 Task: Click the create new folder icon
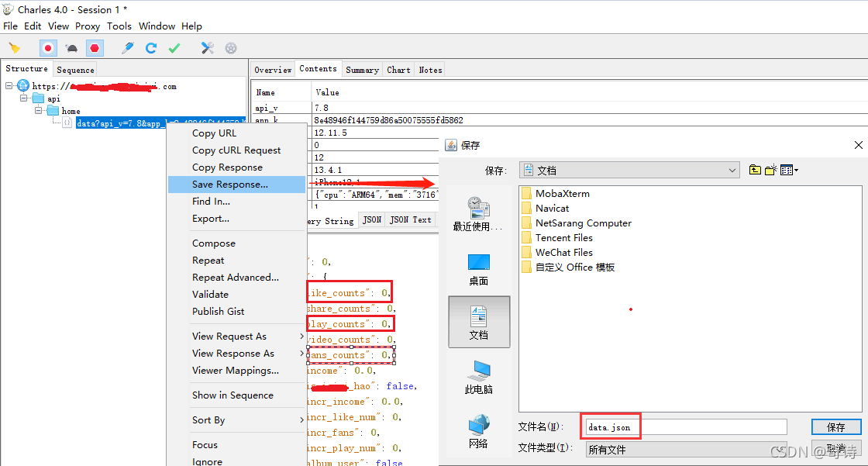[771, 170]
